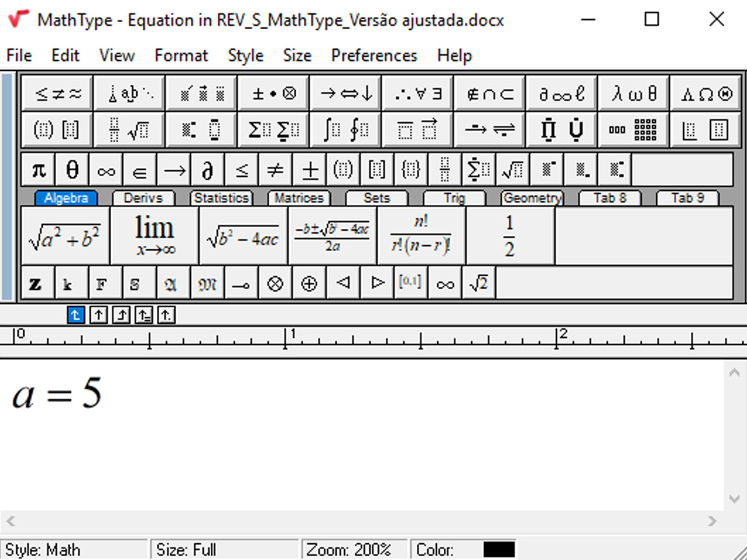Open the lowercase Greek letters palette
Viewport: 747px width, 560px height.
pos(634,93)
